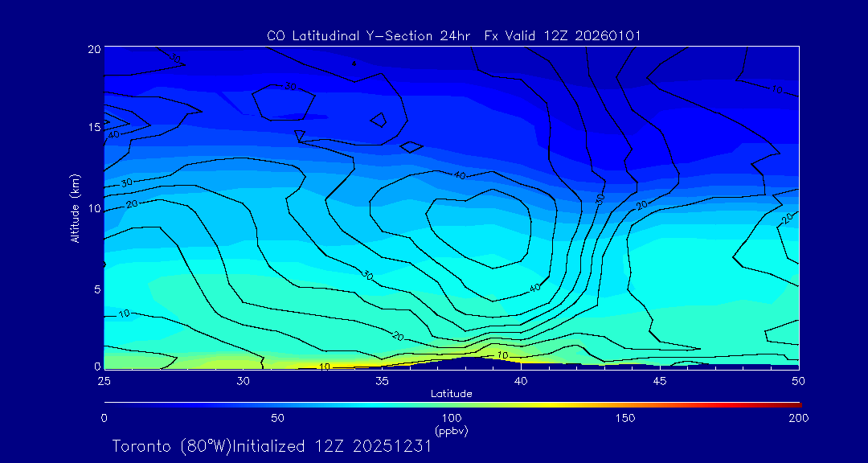Select altitude axis tick label '15'
The image size is (868, 463).
pyautogui.click(x=95, y=127)
